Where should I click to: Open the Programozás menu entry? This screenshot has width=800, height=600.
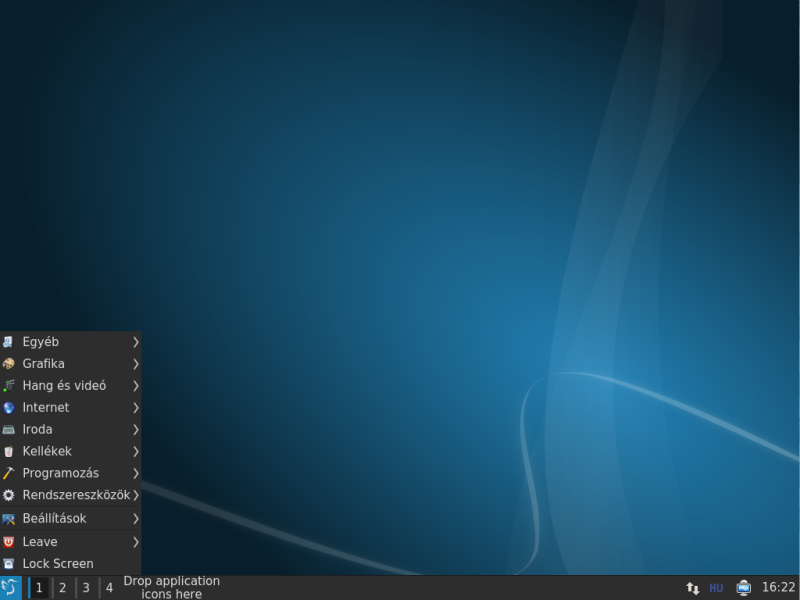coord(70,473)
